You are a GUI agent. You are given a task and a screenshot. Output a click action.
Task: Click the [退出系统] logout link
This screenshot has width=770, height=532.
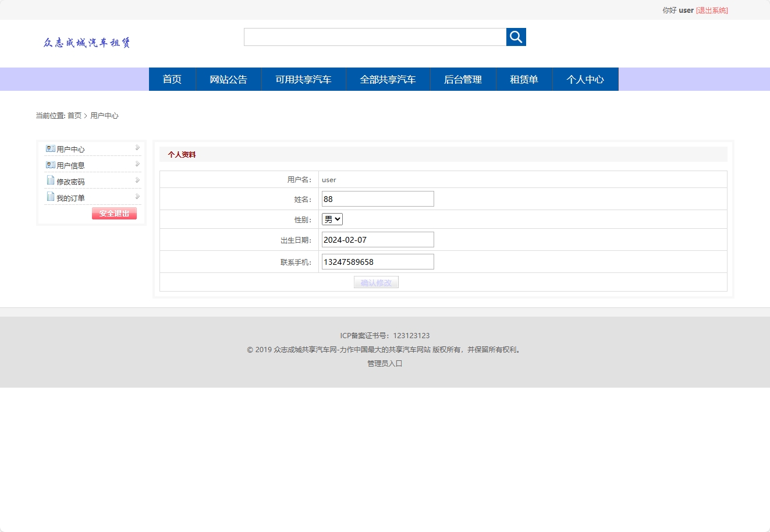point(712,10)
